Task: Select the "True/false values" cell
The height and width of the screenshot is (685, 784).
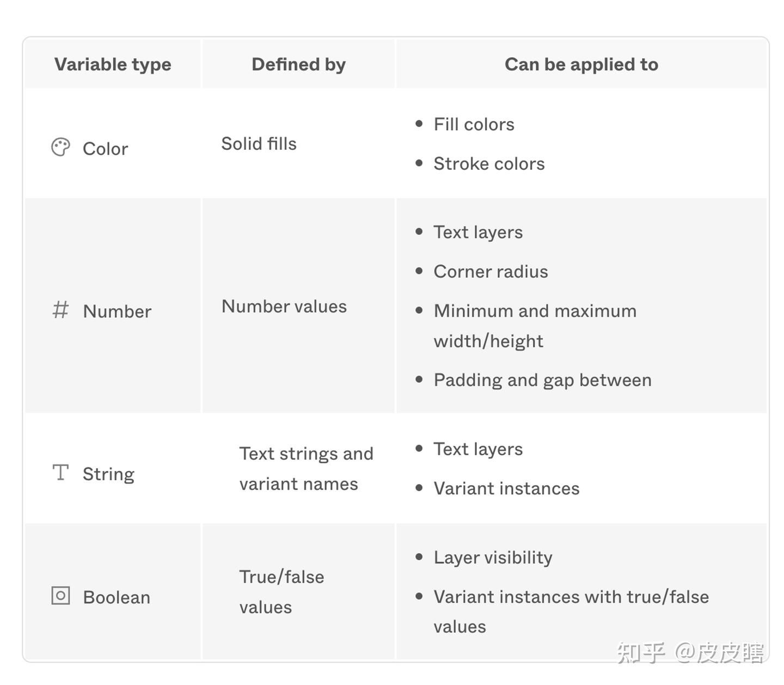Action: click(281, 592)
